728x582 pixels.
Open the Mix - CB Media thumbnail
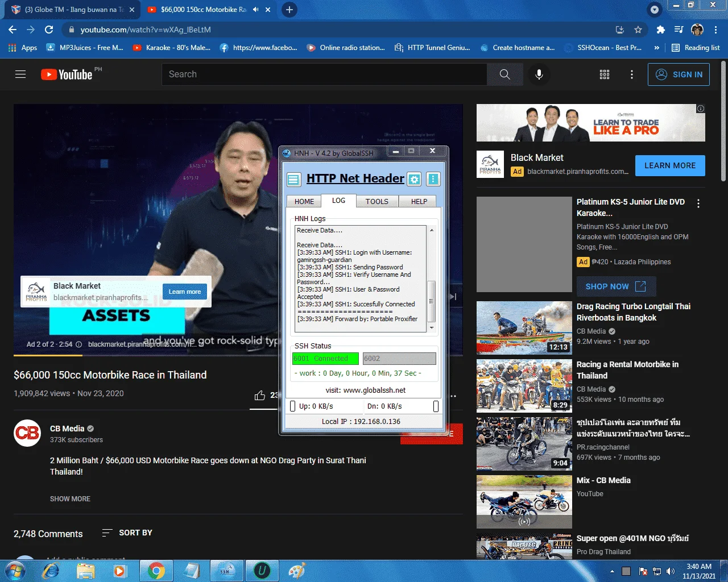[x=524, y=502]
